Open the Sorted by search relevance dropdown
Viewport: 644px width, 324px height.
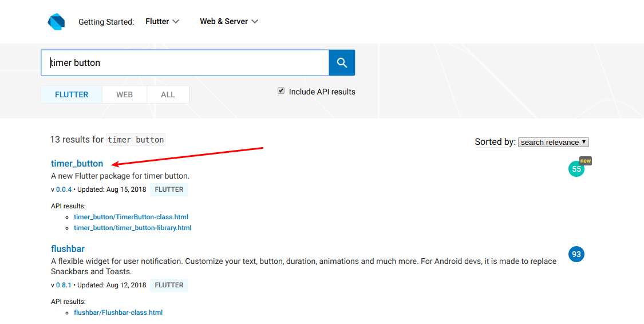(x=553, y=142)
